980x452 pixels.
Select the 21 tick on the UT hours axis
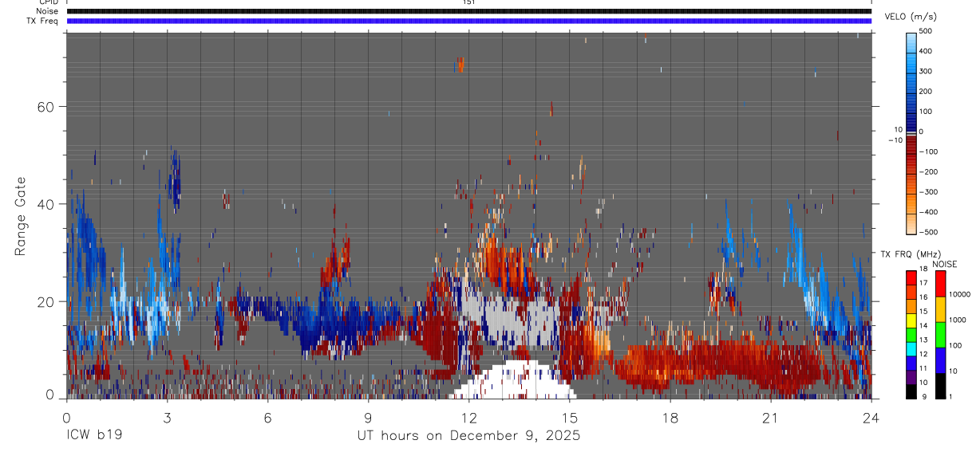771,418
